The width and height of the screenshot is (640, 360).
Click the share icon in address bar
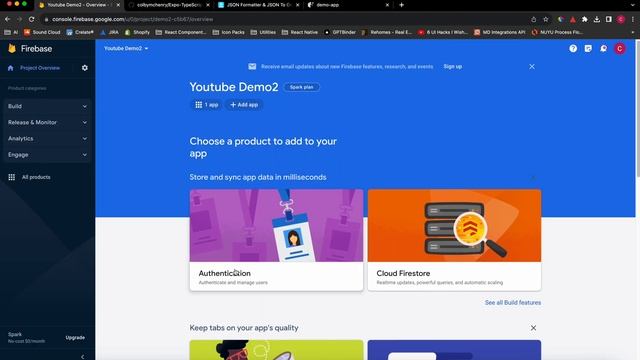tap(533, 19)
